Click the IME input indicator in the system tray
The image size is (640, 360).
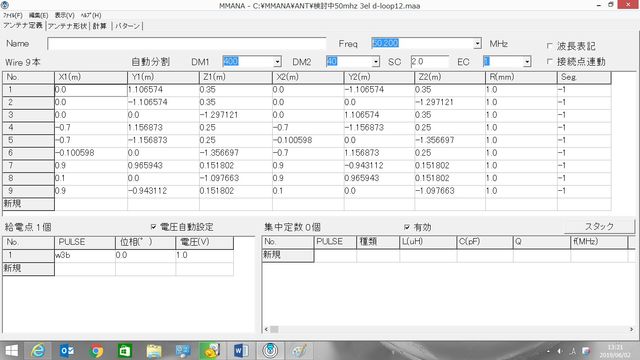pyautogui.click(x=573, y=351)
